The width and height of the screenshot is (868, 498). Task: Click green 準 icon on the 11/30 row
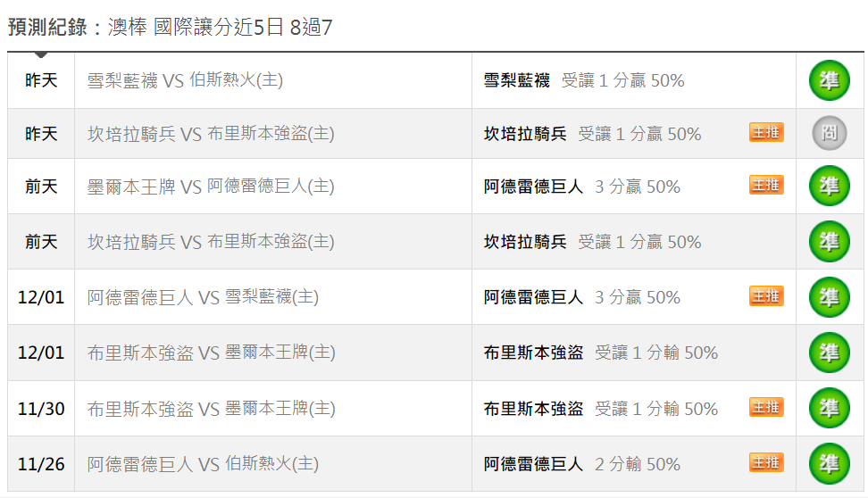click(830, 409)
